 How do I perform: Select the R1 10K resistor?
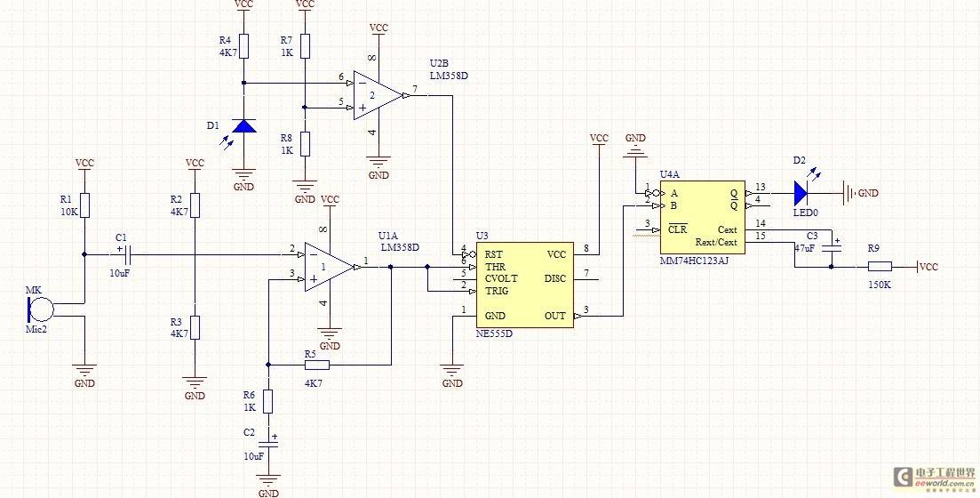click(84, 205)
